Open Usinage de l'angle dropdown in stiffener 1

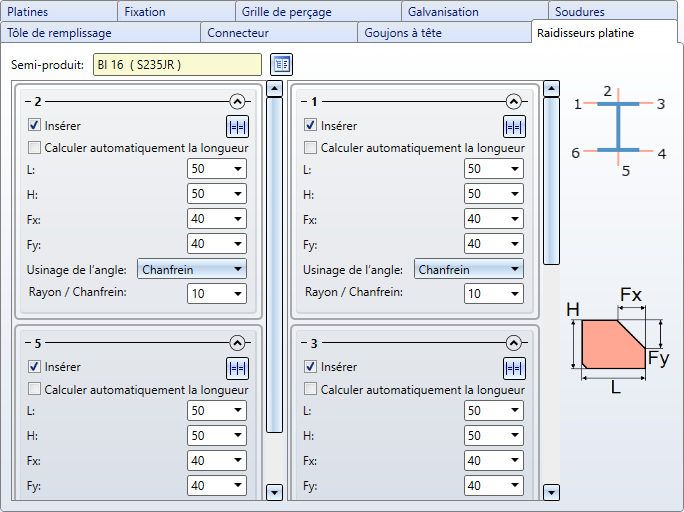469,269
